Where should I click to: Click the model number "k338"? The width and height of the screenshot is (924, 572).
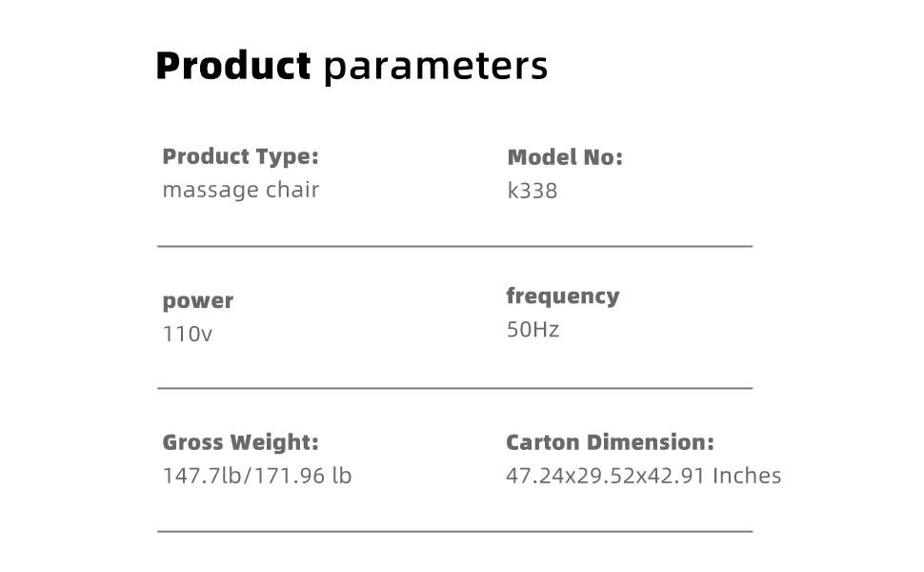pos(532,191)
